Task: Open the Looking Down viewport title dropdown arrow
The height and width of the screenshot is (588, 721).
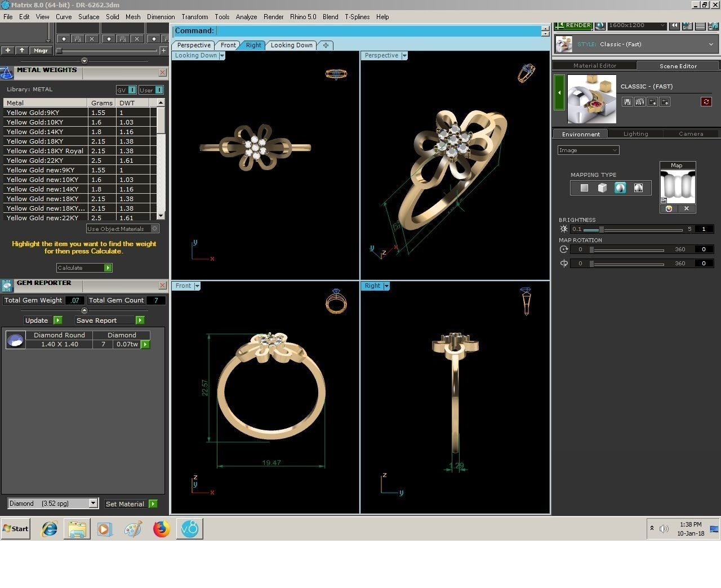Action: pos(221,55)
